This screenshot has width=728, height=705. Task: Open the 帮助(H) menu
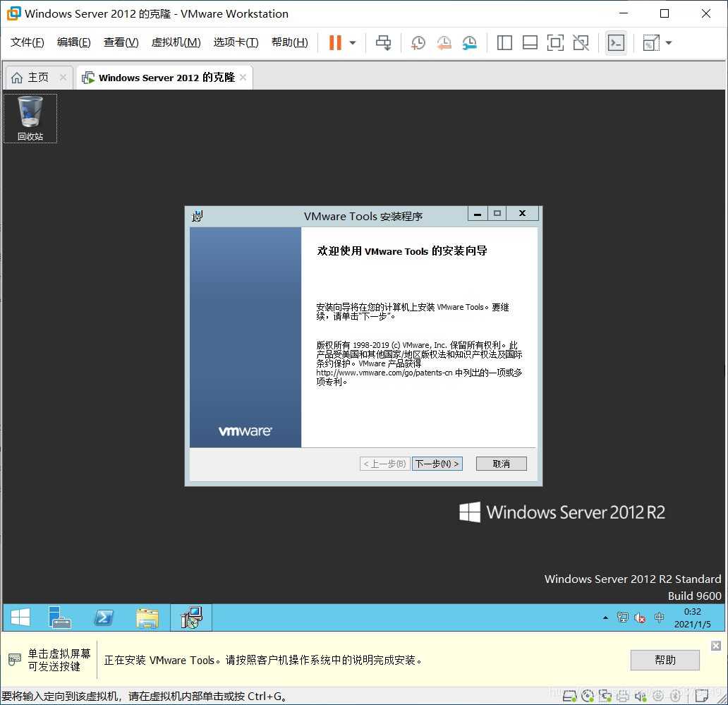pyautogui.click(x=290, y=42)
